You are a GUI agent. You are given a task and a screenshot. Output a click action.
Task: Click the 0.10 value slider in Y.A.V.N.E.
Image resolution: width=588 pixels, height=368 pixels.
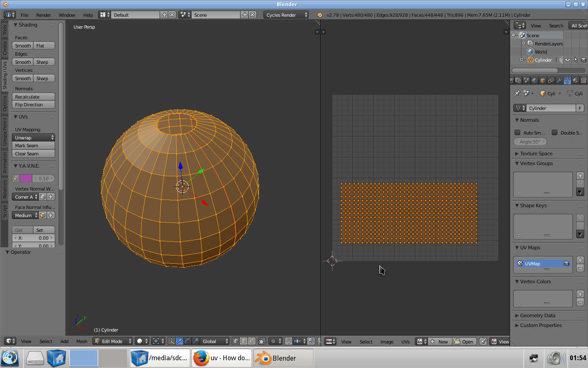43,178
